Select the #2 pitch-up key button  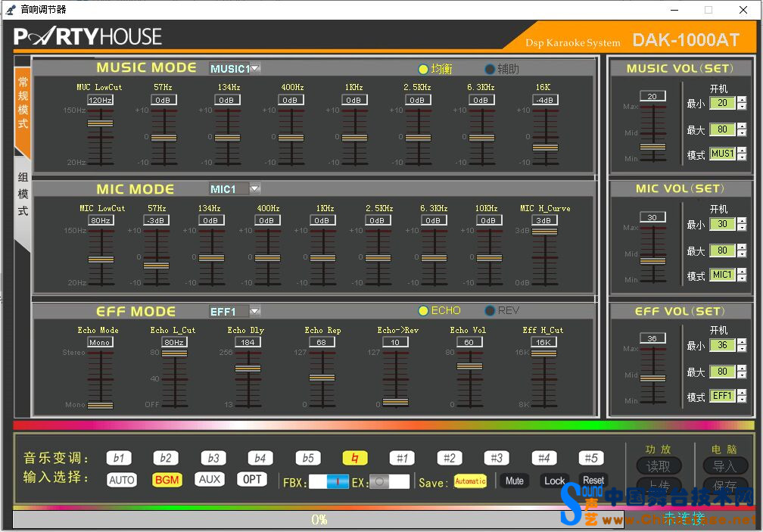(449, 458)
